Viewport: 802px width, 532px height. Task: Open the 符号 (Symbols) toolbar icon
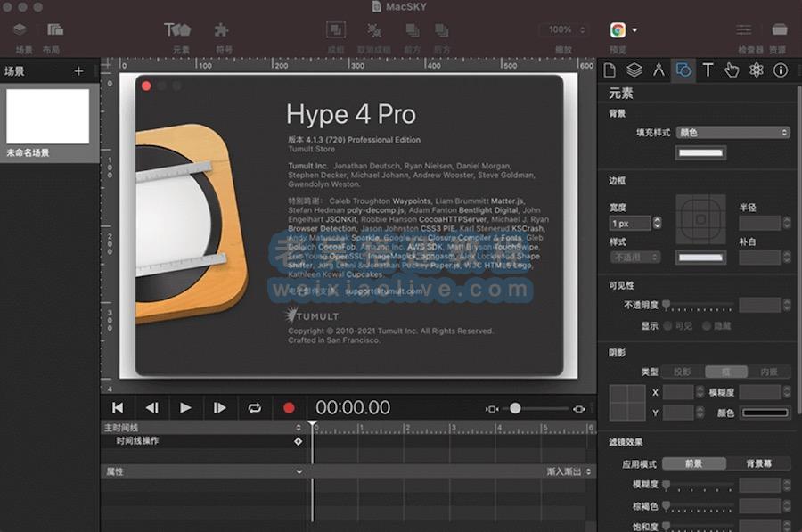pos(220,27)
